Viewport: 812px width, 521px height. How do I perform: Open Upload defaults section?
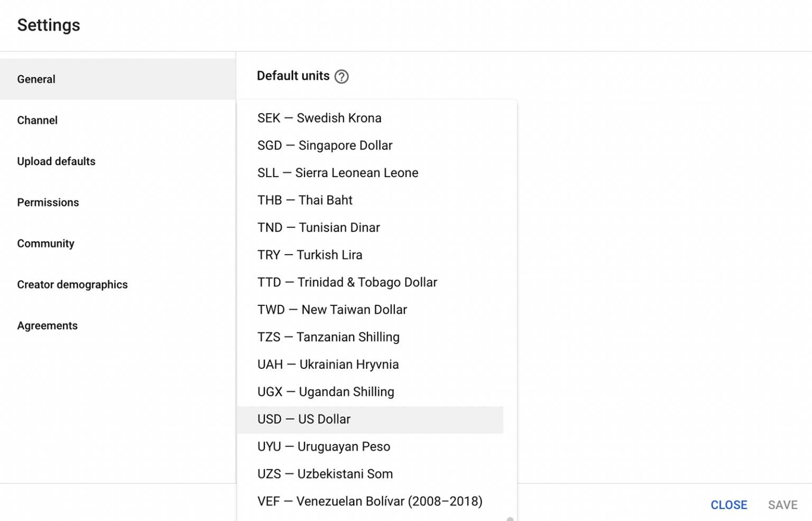(57, 162)
